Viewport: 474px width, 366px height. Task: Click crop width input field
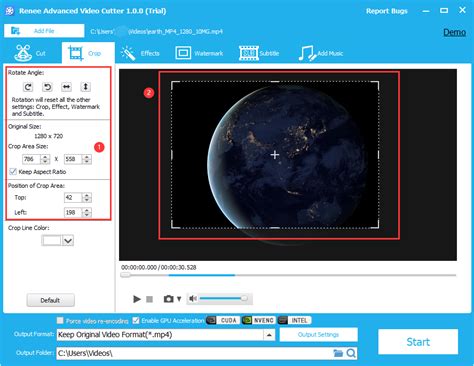click(31, 159)
